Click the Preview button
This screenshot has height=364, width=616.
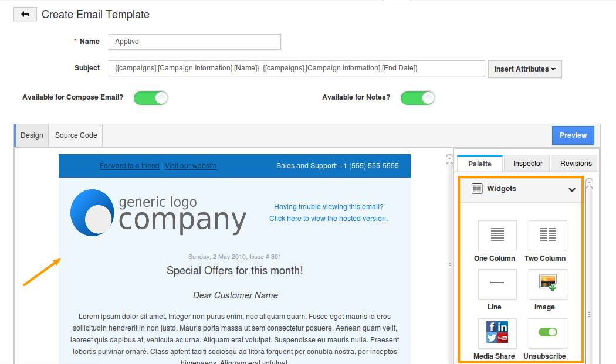pos(573,135)
